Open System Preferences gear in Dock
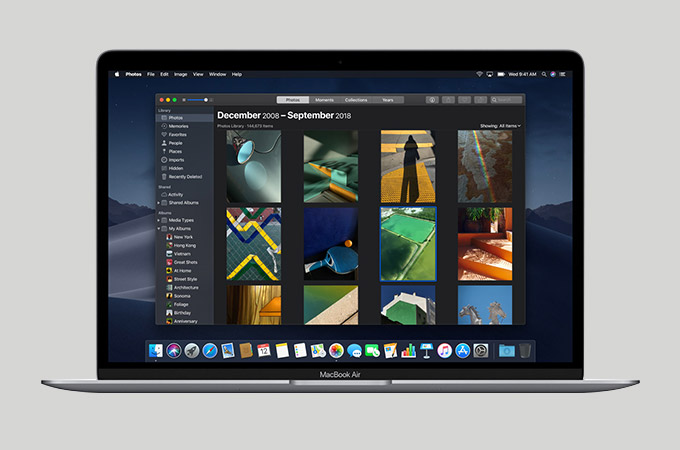680x450 pixels. [x=481, y=351]
